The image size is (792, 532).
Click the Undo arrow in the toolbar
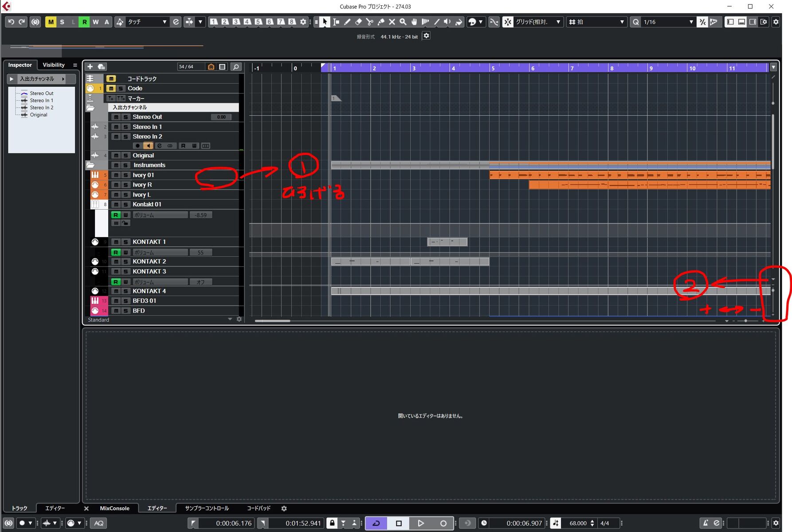[11, 22]
